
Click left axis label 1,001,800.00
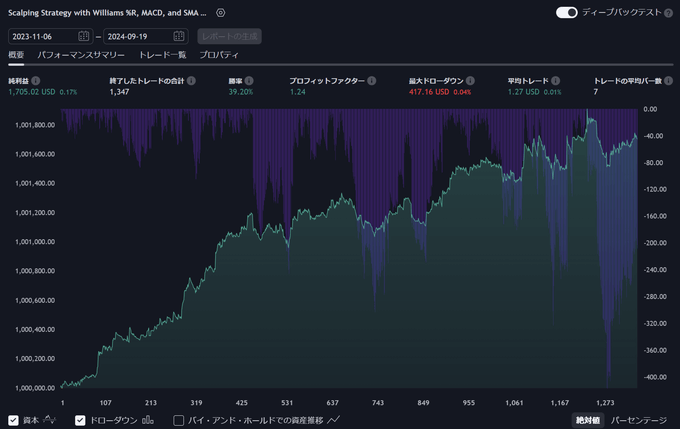click(x=35, y=125)
